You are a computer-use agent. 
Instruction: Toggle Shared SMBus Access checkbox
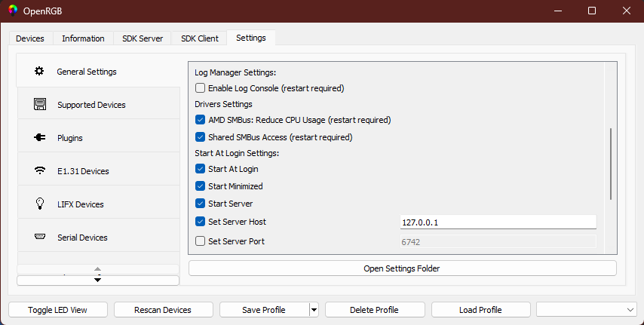tap(200, 137)
